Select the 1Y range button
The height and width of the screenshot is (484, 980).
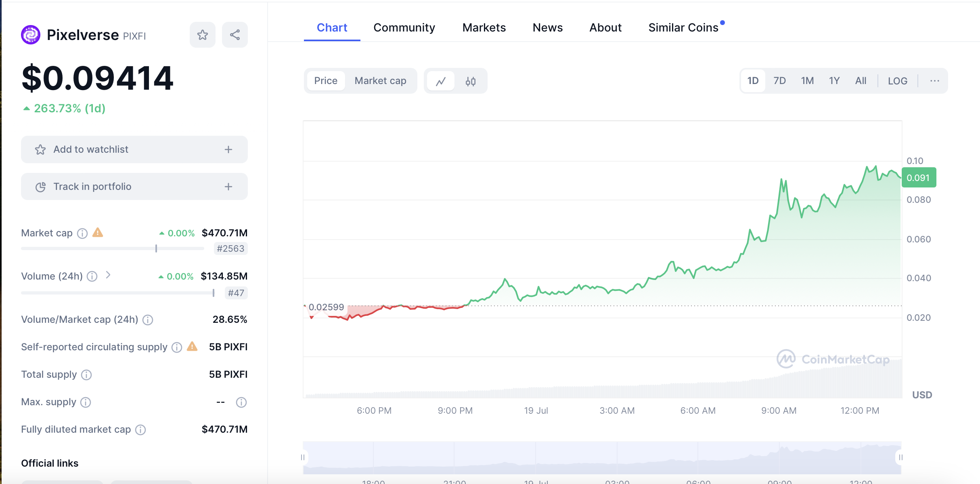(x=834, y=81)
